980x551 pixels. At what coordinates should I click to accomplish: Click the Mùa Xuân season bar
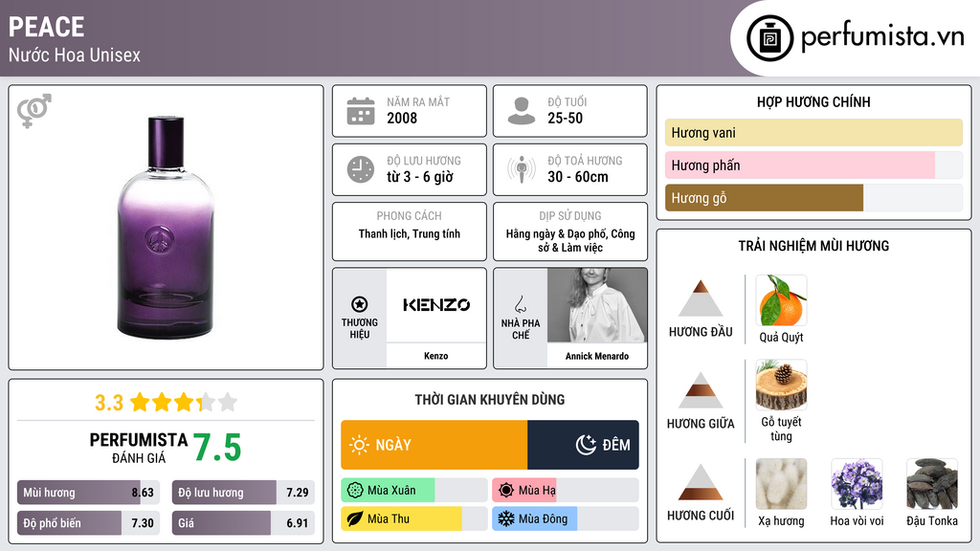click(414, 491)
